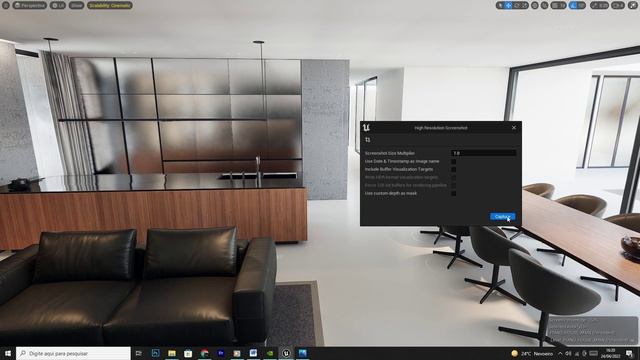Screen dimensions: 640x360
Task: Open the weather widget showing 24°C
Action: click(532, 353)
